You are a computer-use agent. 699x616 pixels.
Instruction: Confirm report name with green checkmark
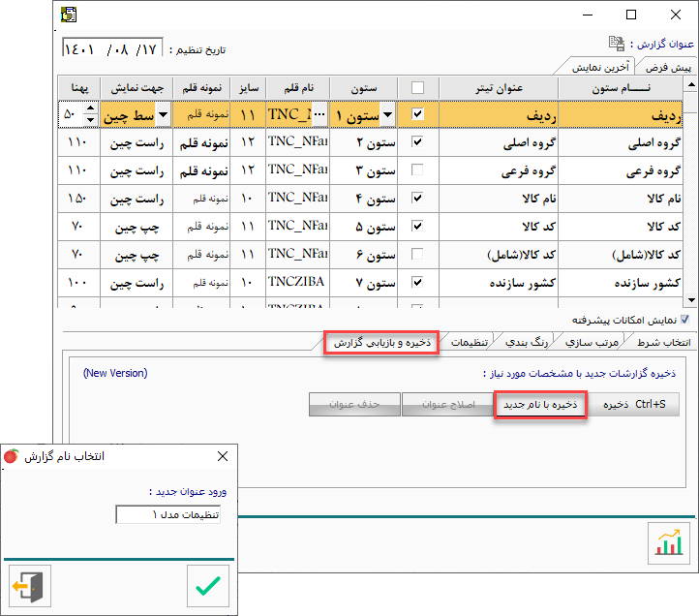(208, 586)
